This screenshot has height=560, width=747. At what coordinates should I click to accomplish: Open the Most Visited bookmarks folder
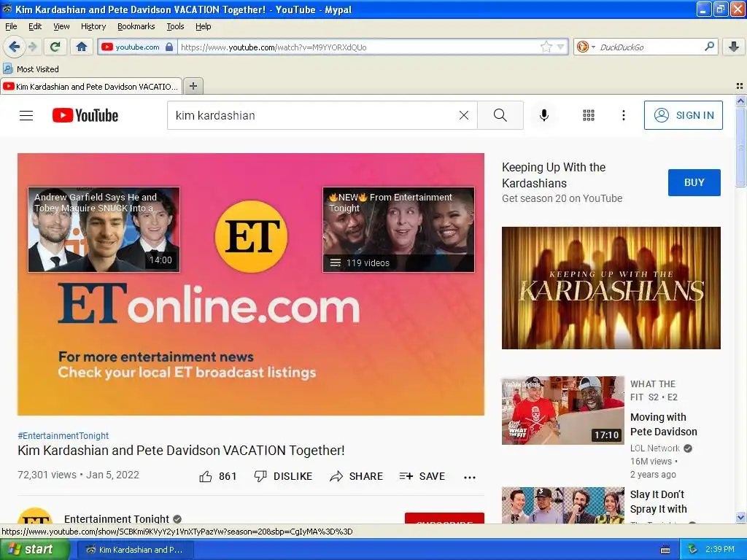point(31,69)
